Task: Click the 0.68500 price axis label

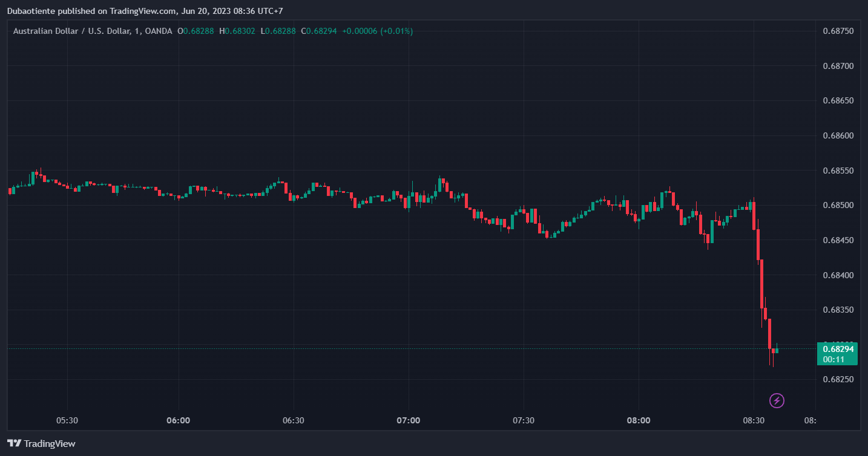Action: [x=838, y=206]
